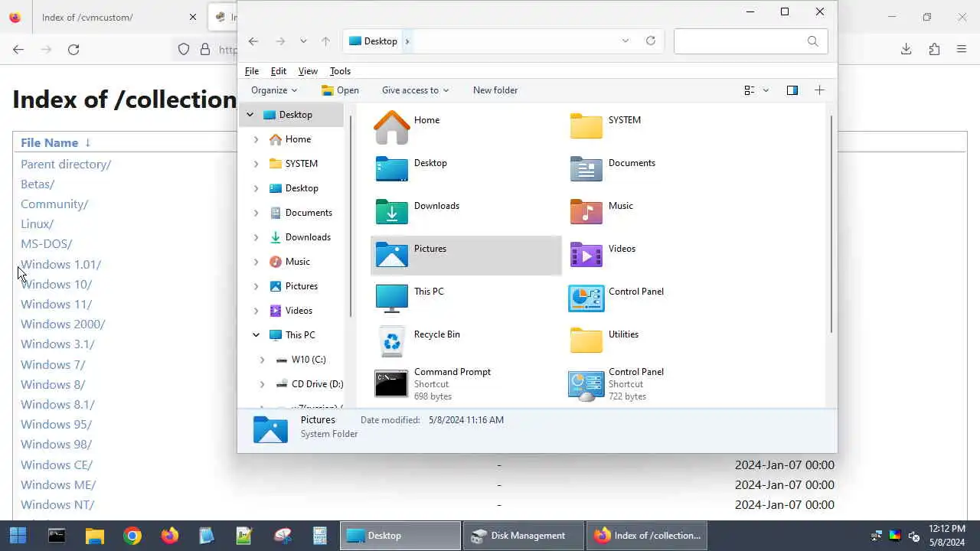Select the Documents icon in file pane
This screenshot has width=980, height=551.
(586, 169)
